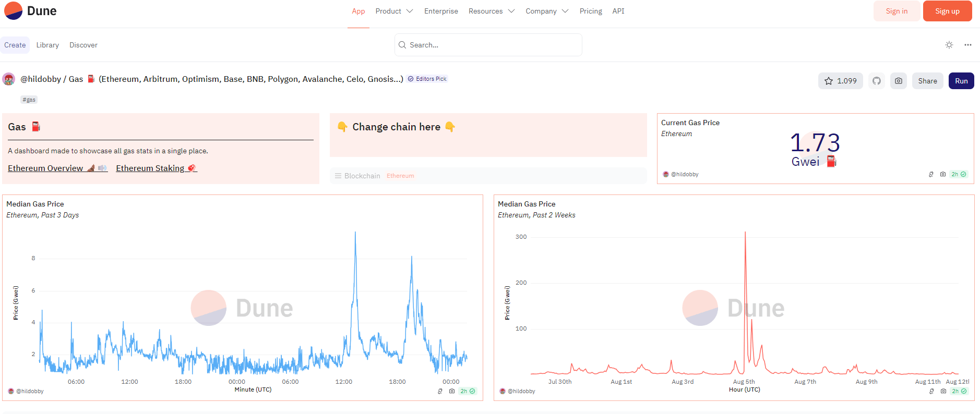Click 2h freshness badge in Current Gas Price widget

pyautogui.click(x=959, y=174)
